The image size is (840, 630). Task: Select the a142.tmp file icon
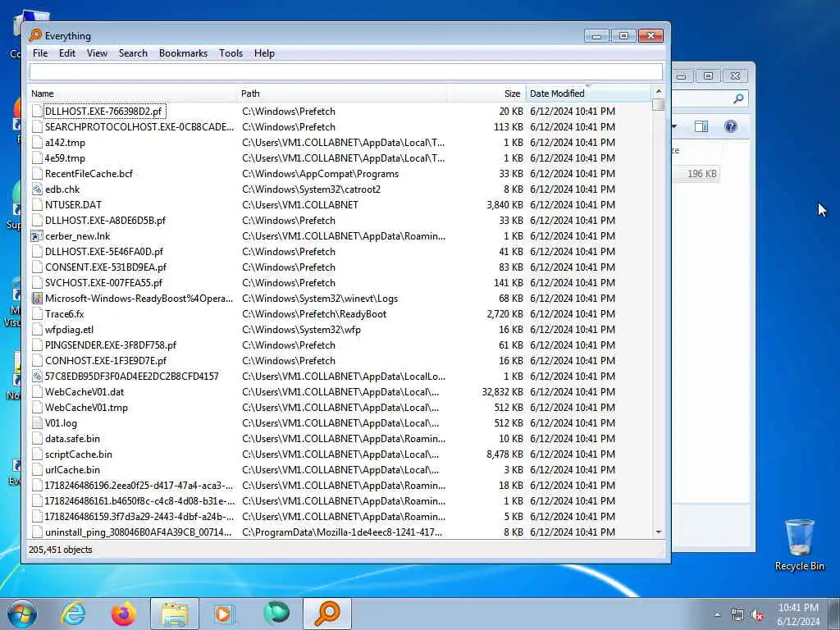click(x=37, y=143)
